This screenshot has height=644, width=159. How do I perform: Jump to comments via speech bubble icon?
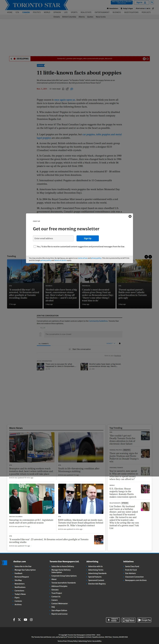point(72,89)
